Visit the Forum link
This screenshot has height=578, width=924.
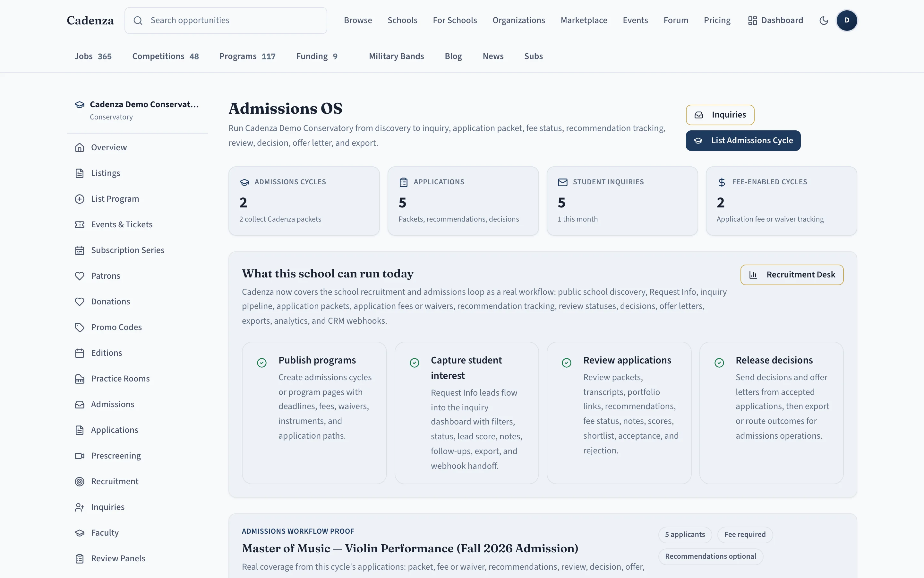pyautogui.click(x=676, y=20)
